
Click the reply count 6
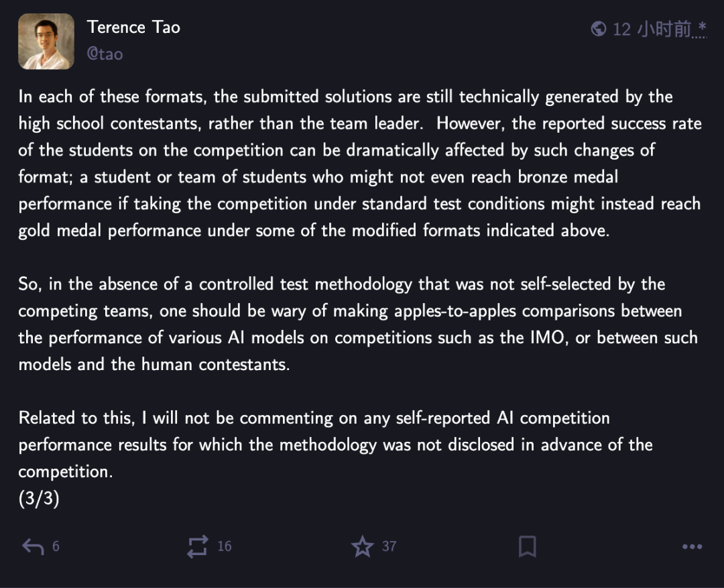coord(56,546)
